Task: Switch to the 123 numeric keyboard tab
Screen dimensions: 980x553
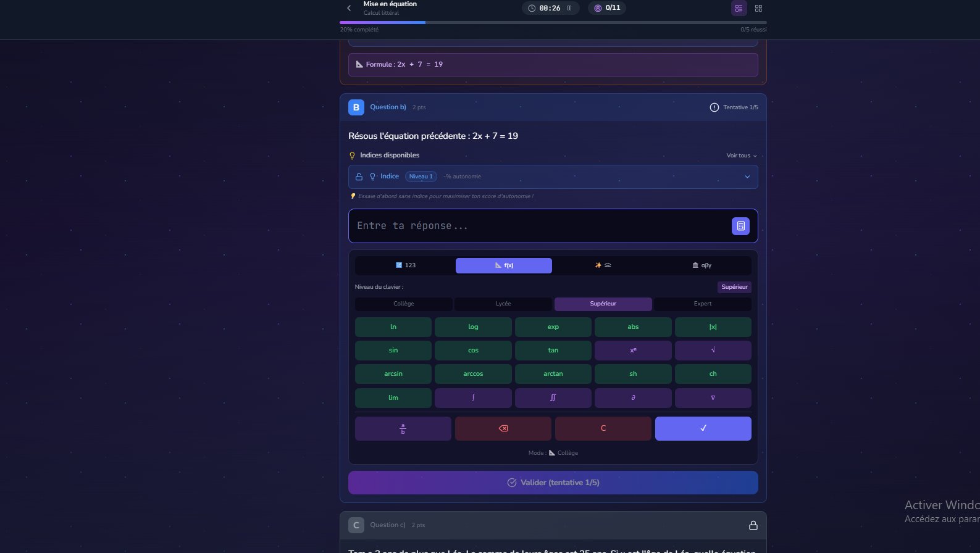Action: [405, 265]
